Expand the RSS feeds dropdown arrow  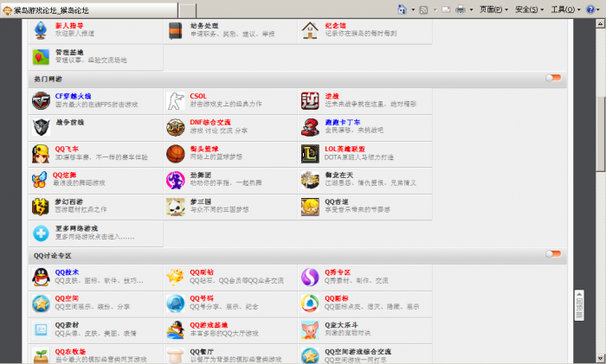click(x=435, y=10)
